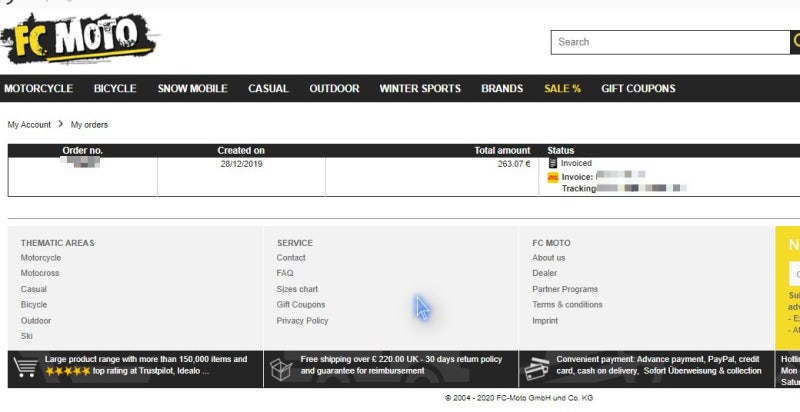The image size is (800, 412).
Task: Open the Dealer link
Action: click(x=544, y=273)
